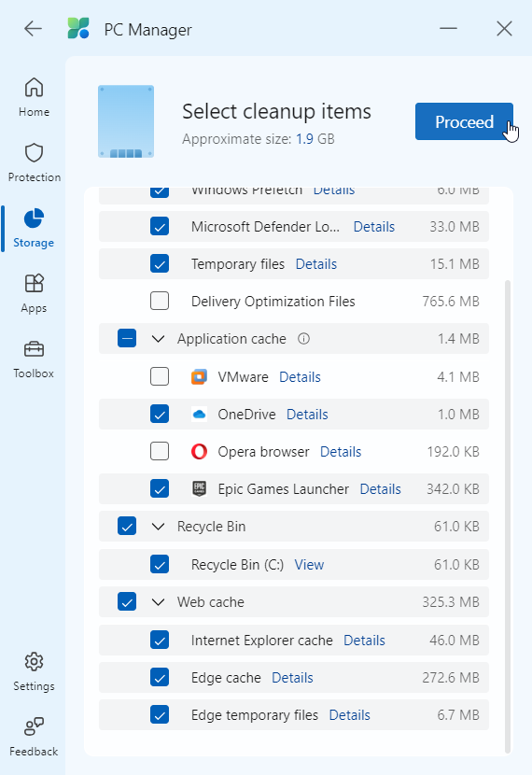Check Delivery Optimization Files checkbox
The height and width of the screenshot is (775, 532).
[160, 301]
